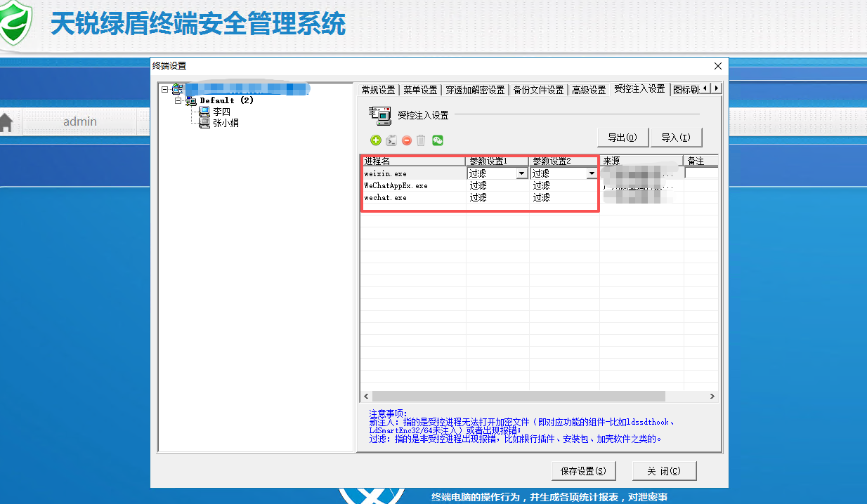Viewport: 867px width, 504px height.
Task: Collapse the Default (2) group
Action: [x=178, y=100]
